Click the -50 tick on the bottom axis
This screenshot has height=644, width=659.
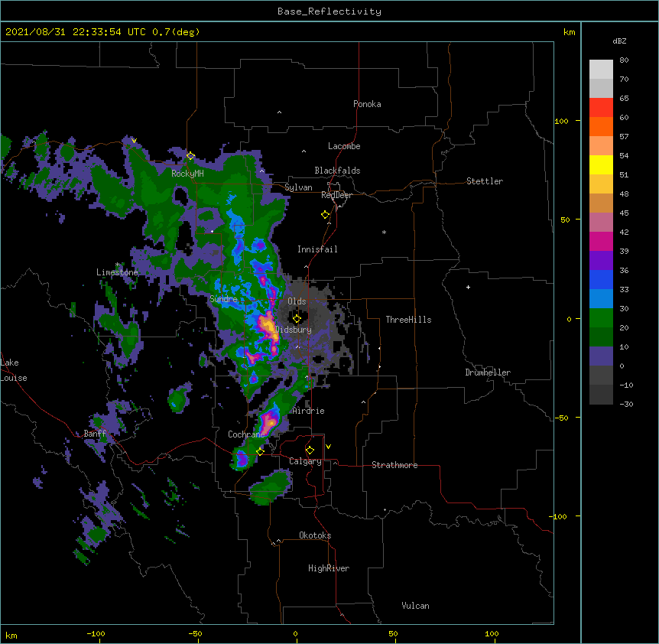point(195,633)
